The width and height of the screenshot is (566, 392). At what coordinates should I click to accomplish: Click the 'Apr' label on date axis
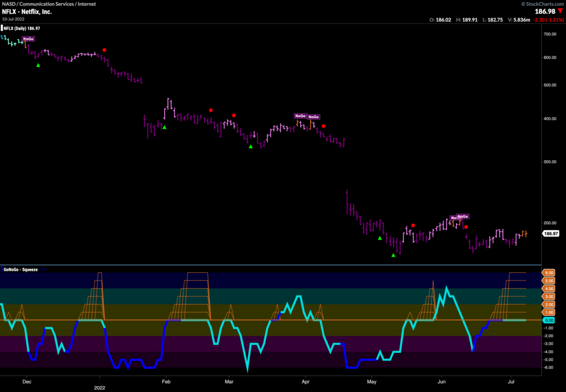pyautogui.click(x=305, y=381)
